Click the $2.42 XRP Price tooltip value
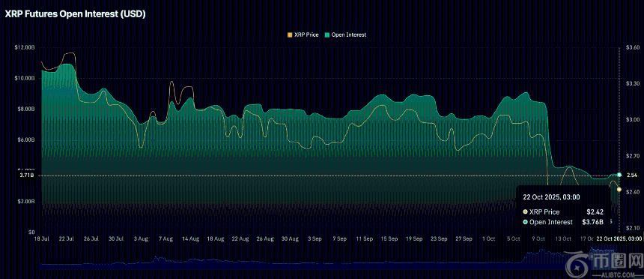Viewport: 644px width, 279px height. [595, 212]
